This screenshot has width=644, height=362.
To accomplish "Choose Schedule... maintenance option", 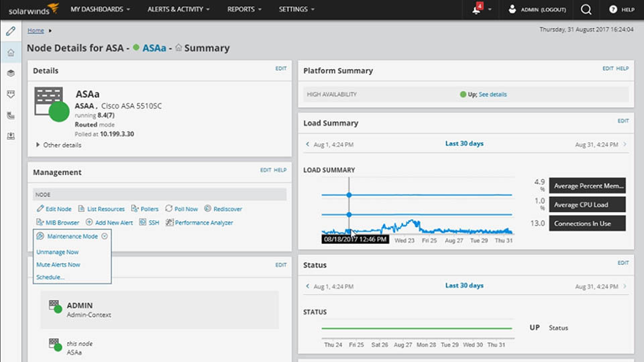I will [x=50, y=277].
